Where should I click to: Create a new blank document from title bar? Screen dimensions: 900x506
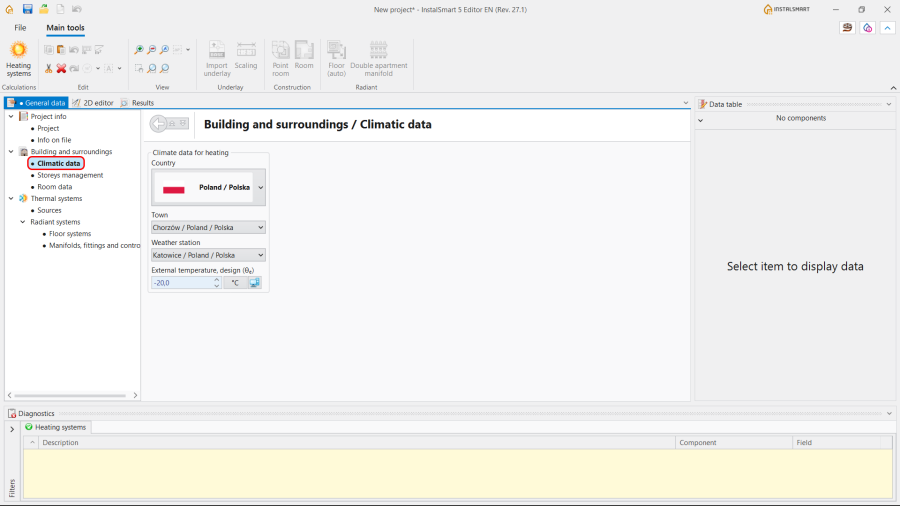click(60, 9)
